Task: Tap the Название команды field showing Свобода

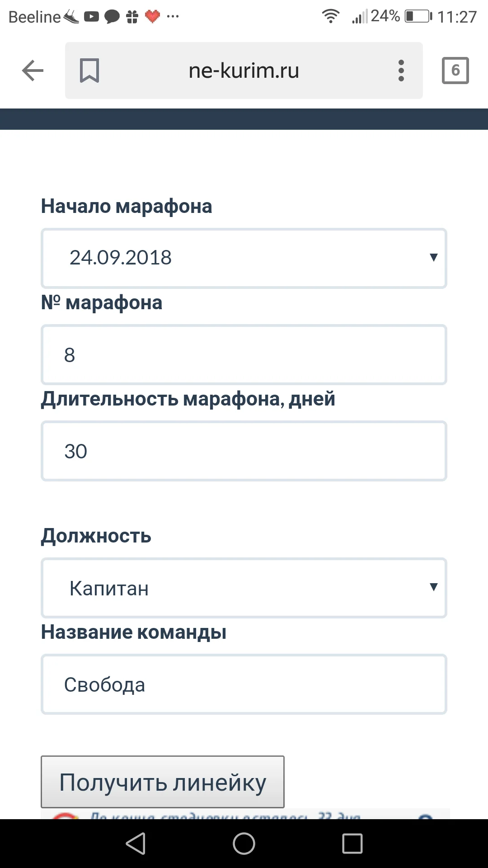Action: click(244, 684)
